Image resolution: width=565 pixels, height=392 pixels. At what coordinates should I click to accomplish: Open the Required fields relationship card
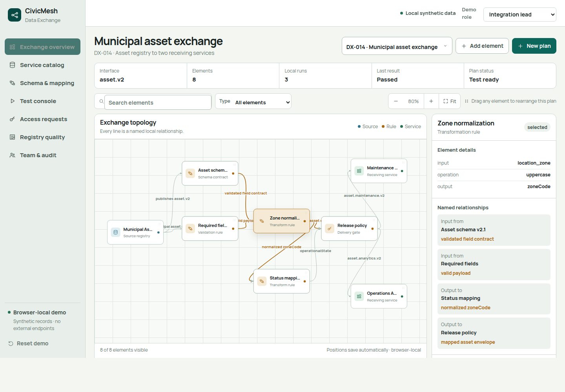pos(494,265)
